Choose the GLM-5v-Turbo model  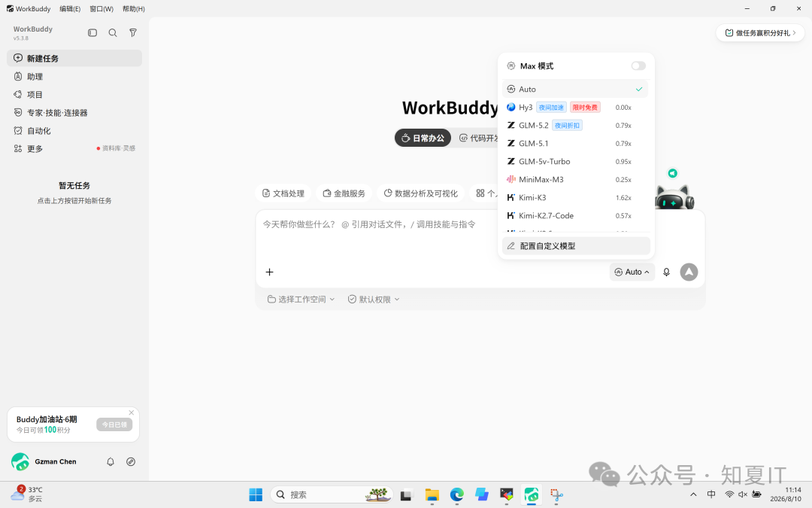click(575, 162)
